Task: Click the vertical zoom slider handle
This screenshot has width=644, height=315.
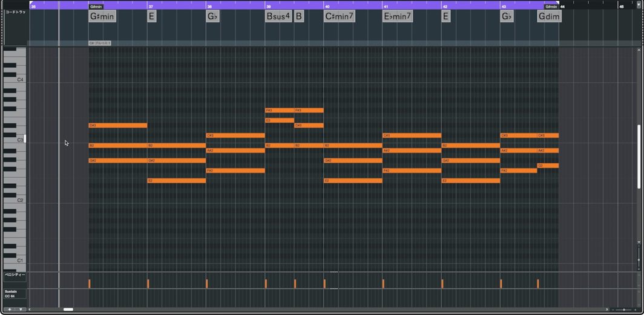Action: point(639,259)
